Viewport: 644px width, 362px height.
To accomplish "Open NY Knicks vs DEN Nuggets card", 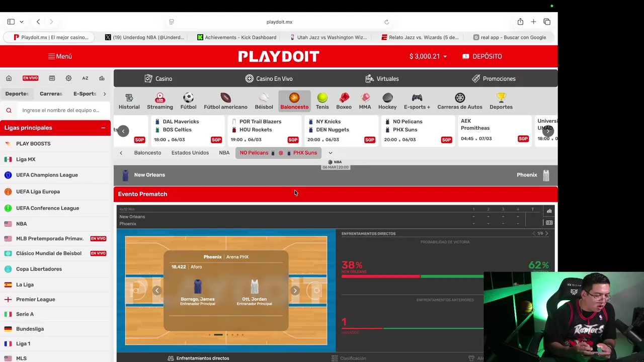I will (x=341, y=131).
